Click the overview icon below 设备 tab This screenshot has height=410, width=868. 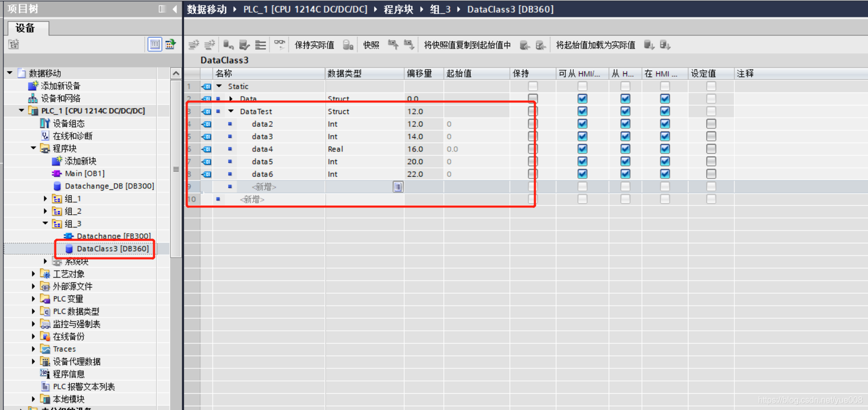14,44
